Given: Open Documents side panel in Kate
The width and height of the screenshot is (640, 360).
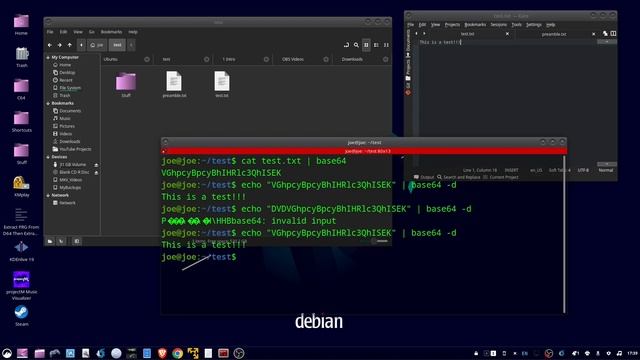Looking at the screenshot, I should pos(408,42).
